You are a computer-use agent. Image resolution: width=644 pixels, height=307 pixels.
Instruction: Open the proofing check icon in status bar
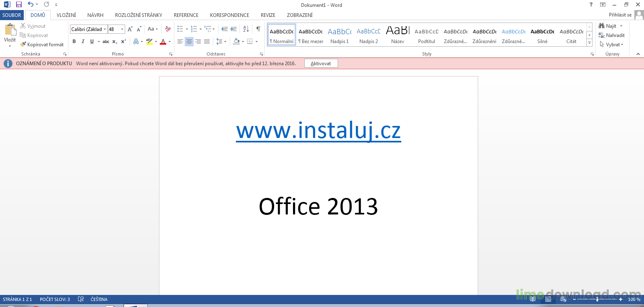81,299
